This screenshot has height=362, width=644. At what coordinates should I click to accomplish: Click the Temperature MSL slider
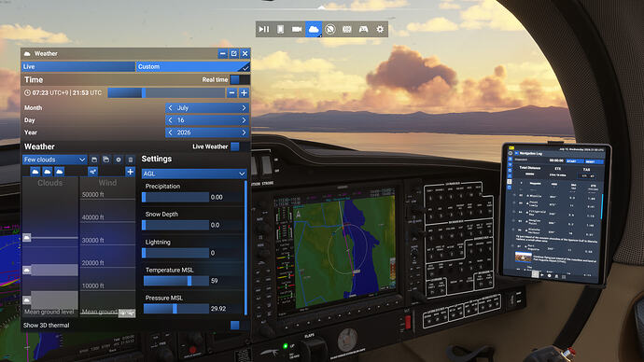coord(176,281)
